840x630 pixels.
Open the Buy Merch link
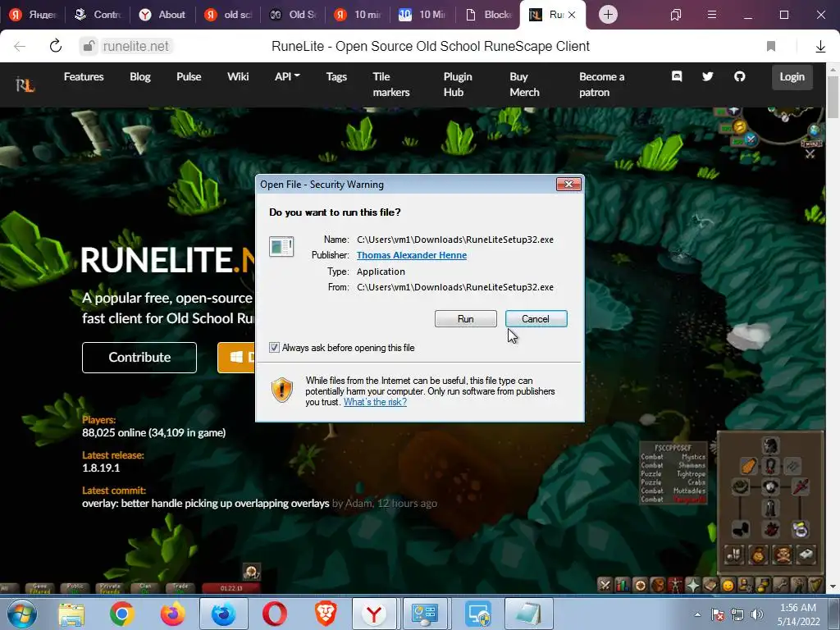pos(524,84)
